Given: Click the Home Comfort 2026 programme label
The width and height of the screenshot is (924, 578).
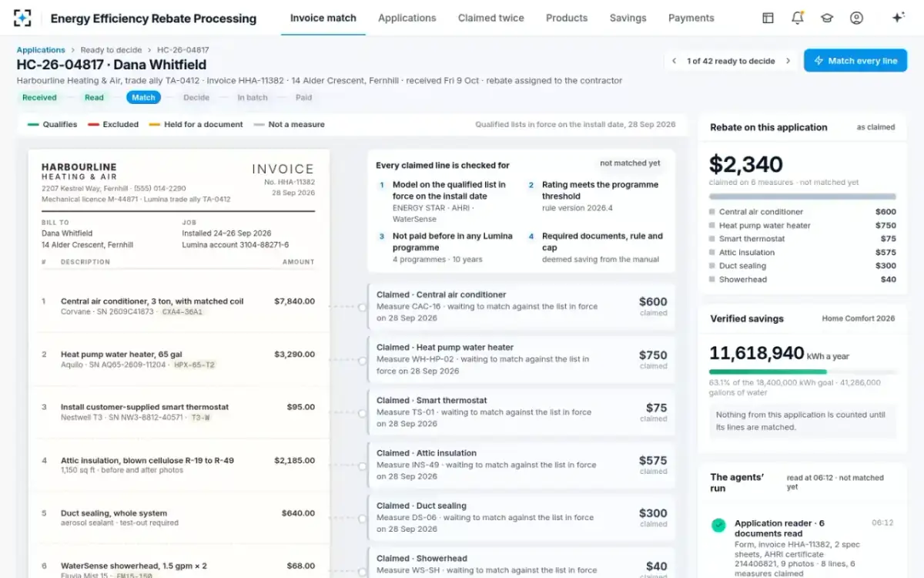Looking at the screenshot, I should coord(859,319).
